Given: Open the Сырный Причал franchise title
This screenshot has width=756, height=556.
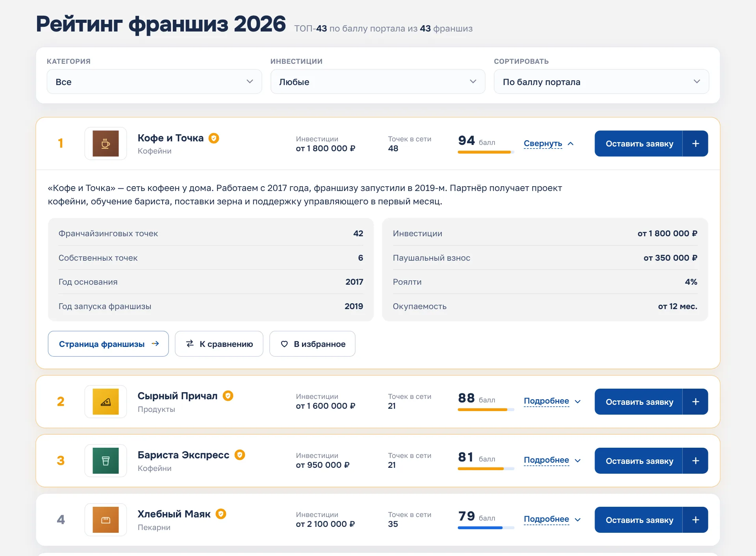Looking at the screenshot, I should 177,396.
